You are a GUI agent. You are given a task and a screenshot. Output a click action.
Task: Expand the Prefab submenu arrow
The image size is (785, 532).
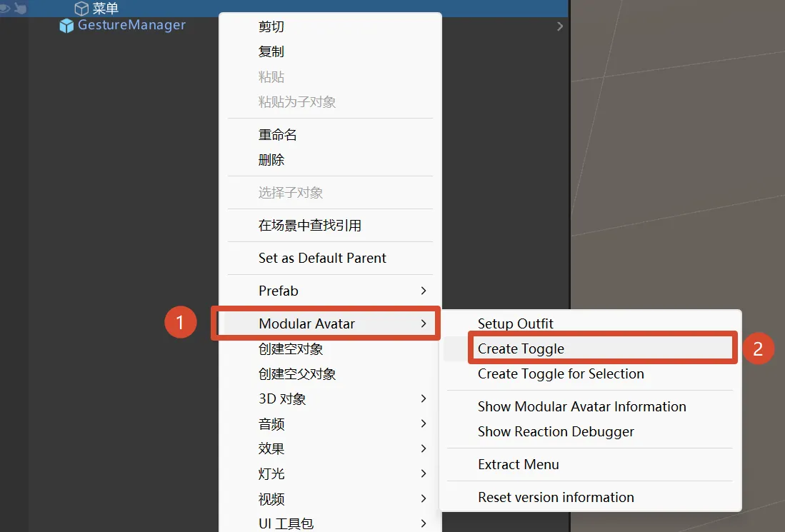(424, 291)
